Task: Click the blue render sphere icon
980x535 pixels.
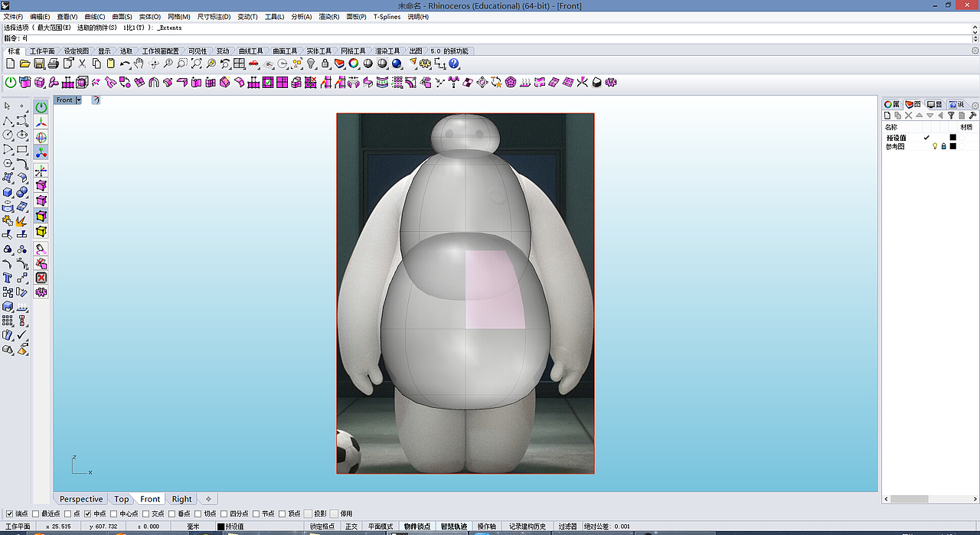Action: 397,64
